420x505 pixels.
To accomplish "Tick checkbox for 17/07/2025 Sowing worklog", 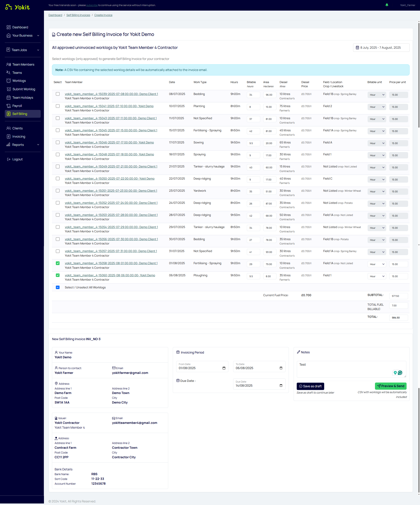I will point(58,142).
